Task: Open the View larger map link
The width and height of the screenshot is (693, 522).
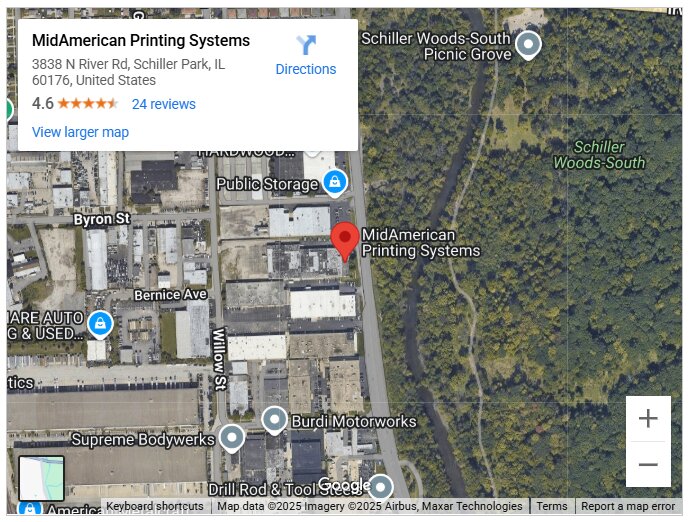Action: [80, 132]
